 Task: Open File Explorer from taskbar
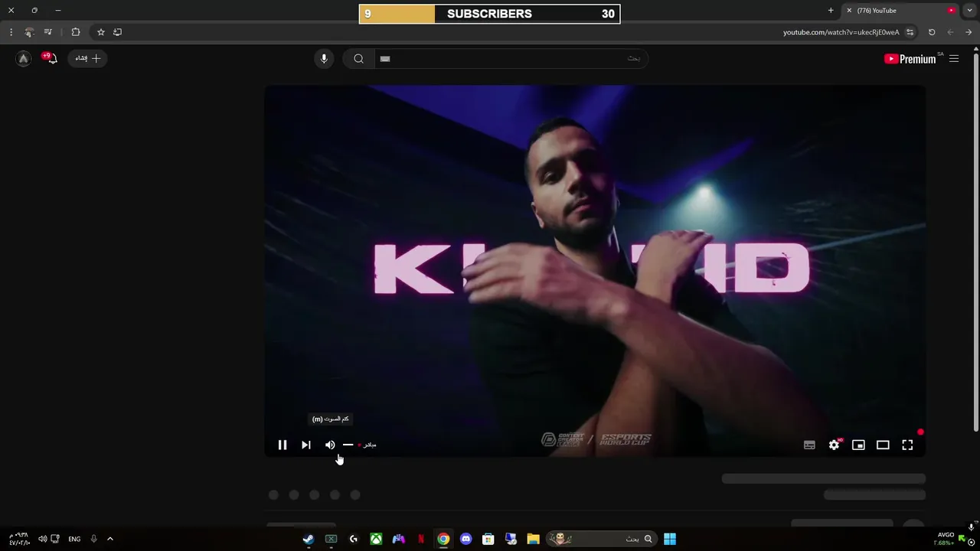click(x=533, y=539)
